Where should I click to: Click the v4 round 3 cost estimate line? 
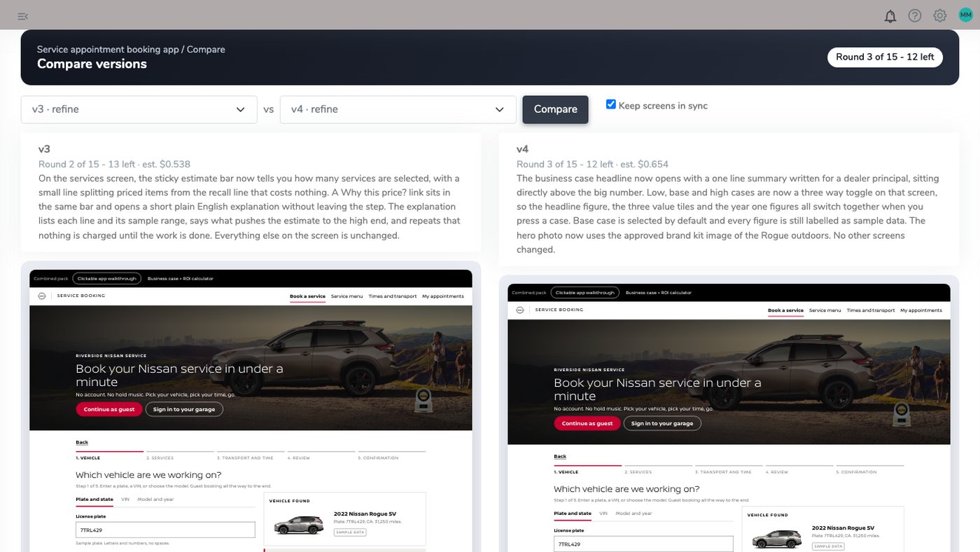592,165
